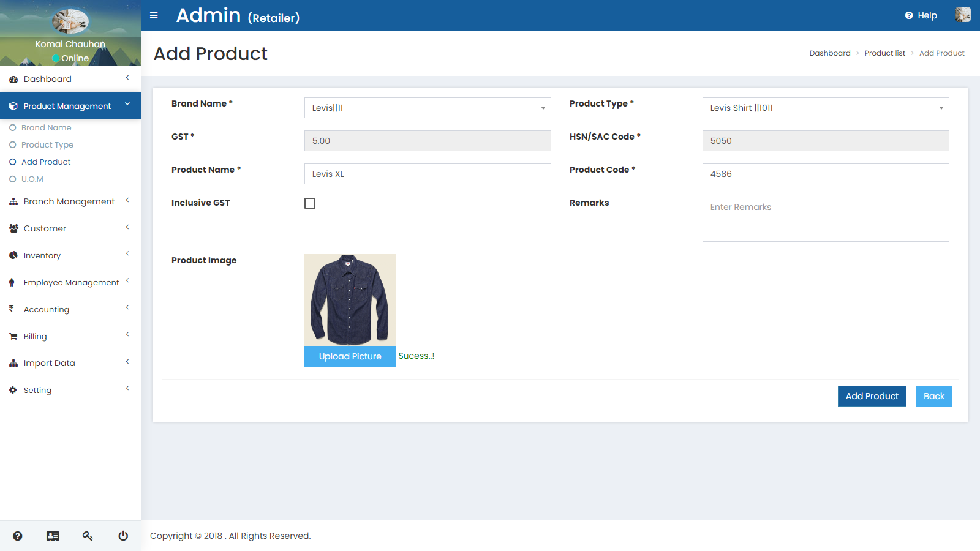
Task: Open Product list breadcrumb link
Action: pyautogui.click(x=885, y=53)
